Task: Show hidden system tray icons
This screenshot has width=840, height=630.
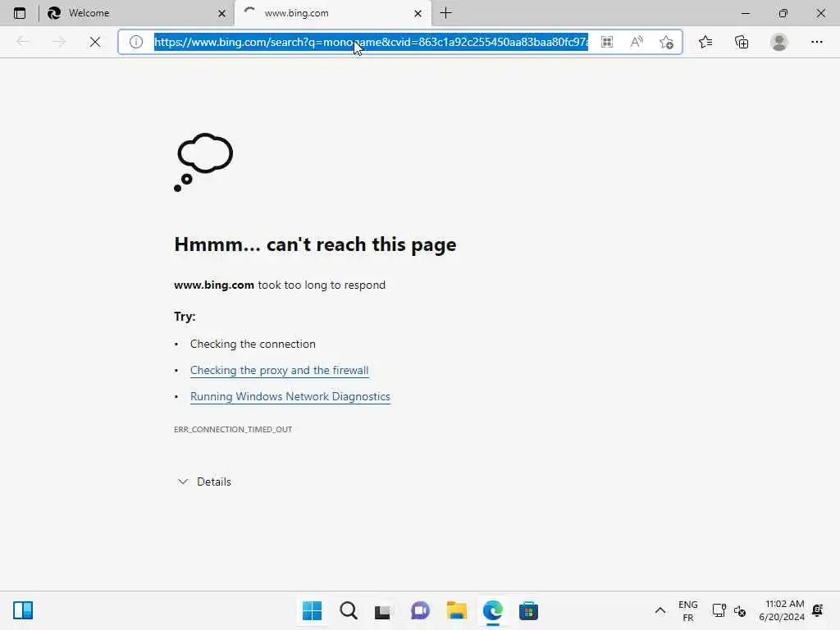Action: pyautogui.click(x=660, y=610)
